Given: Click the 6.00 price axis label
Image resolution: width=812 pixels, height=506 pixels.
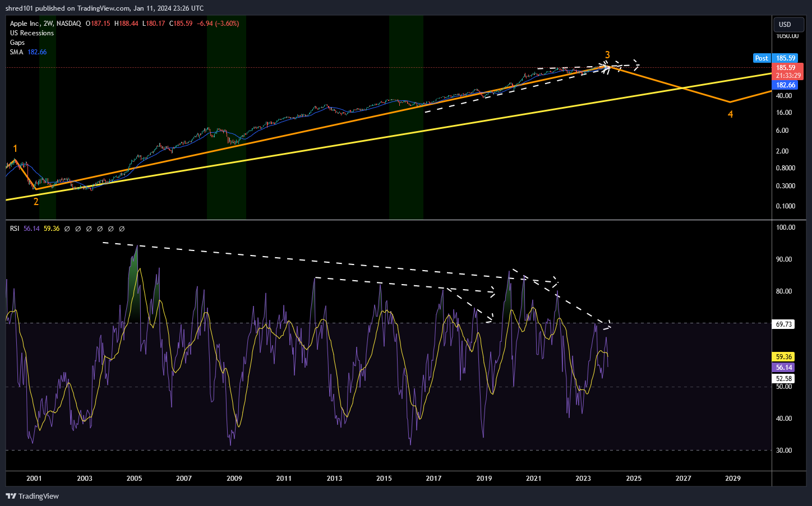Looking at the screenshot, I should [x=782, y=131].
